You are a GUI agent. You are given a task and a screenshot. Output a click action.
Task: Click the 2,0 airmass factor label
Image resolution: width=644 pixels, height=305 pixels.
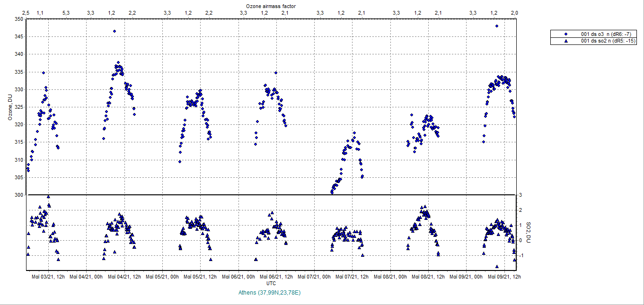coord(514,13)
